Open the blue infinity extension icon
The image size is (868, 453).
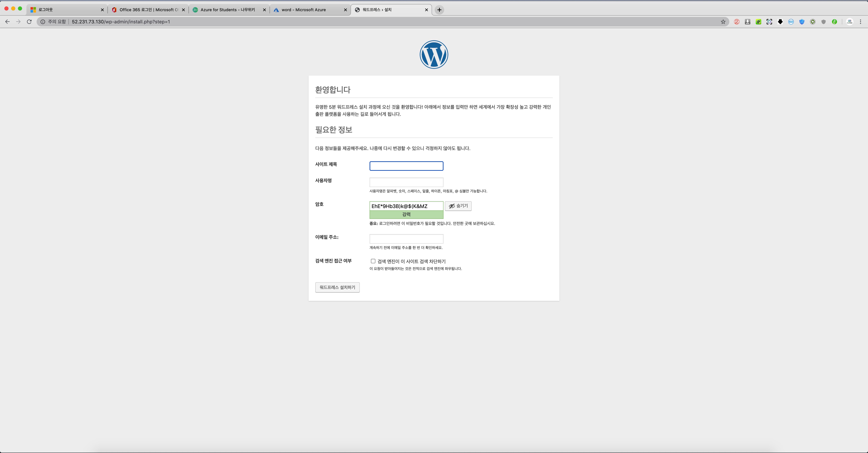pyautogui.click(x=791, y=22)
